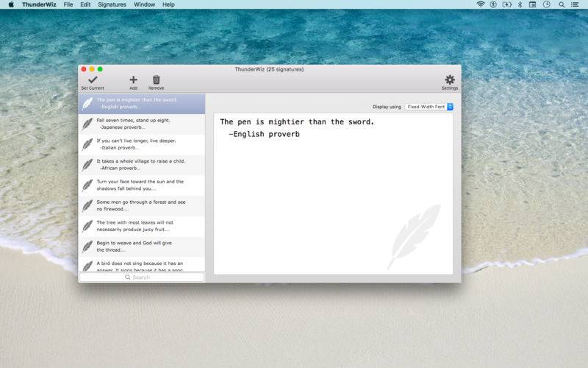This screenshot has width=588, height=368.
Task: Click feather icon beside African proverb
Action: coord(87,164)
